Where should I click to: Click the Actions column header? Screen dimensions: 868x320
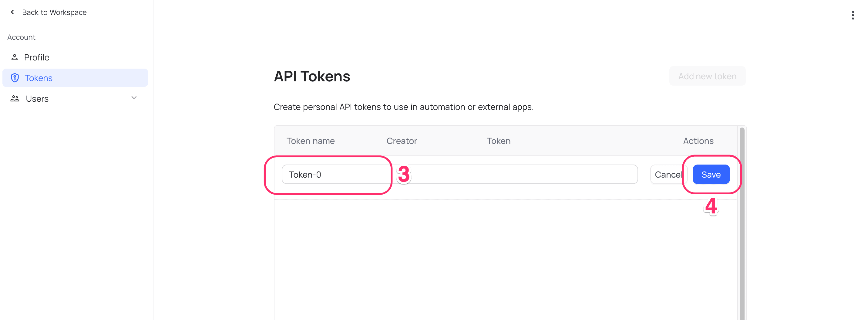pyautogui.click(x=698, y=141)
